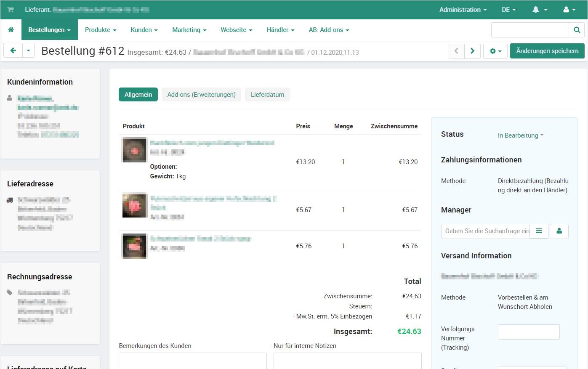Open the thumbnail of the €5.76 product

pyautogui.click(x=135, y=246)
